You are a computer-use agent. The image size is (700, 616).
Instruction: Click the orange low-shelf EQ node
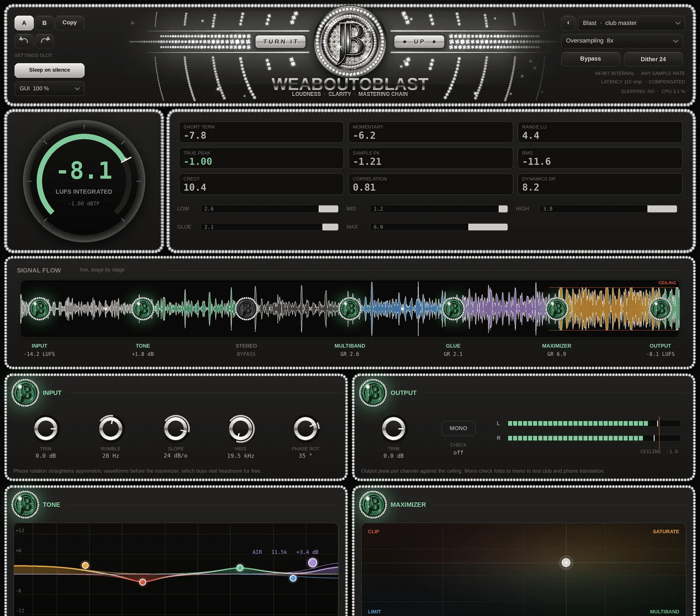(x=85, y=565)
